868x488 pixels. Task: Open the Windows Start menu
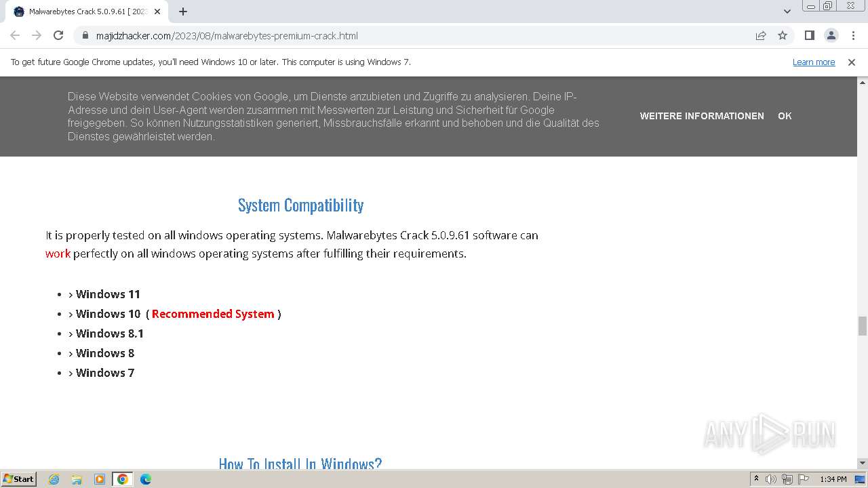(18, 479)
